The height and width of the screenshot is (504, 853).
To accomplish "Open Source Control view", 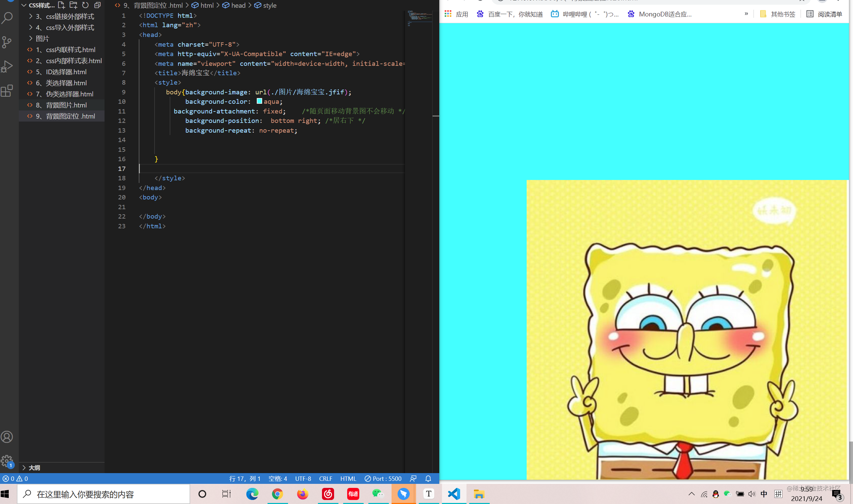I will pos(7,42).
